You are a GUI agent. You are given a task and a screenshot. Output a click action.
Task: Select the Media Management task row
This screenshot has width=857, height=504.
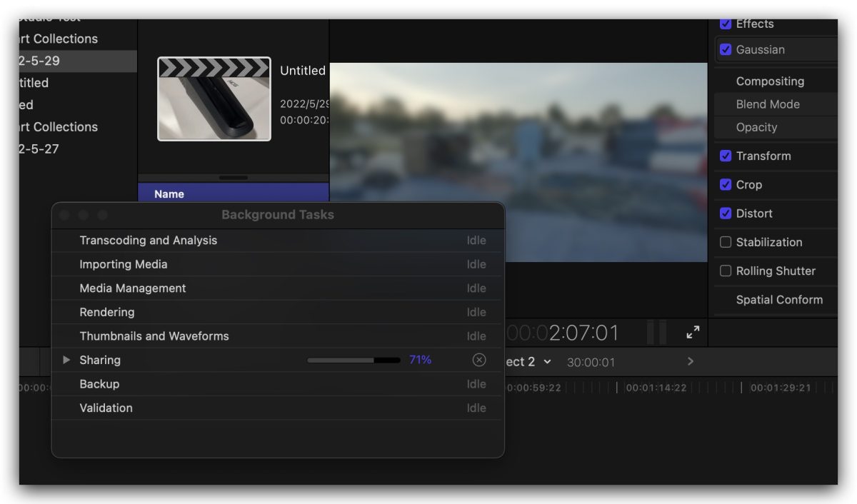pyautogui.click(x=278, y=288)
